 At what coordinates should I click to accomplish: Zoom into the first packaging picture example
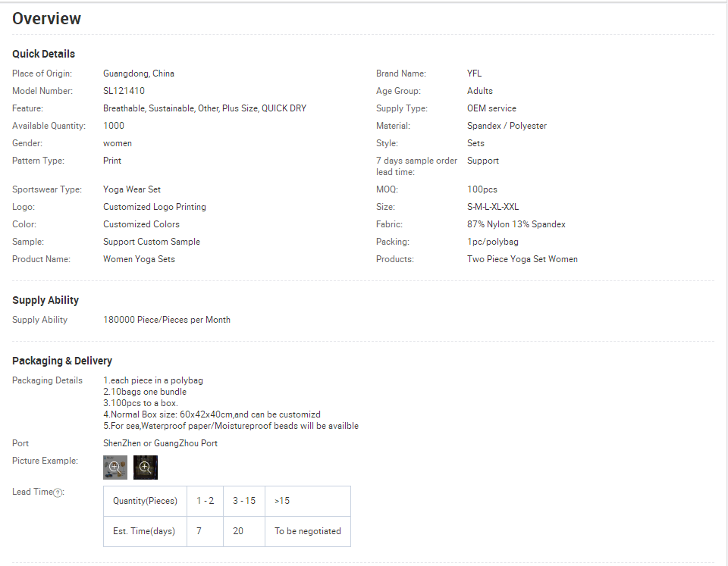coord(115,467)
